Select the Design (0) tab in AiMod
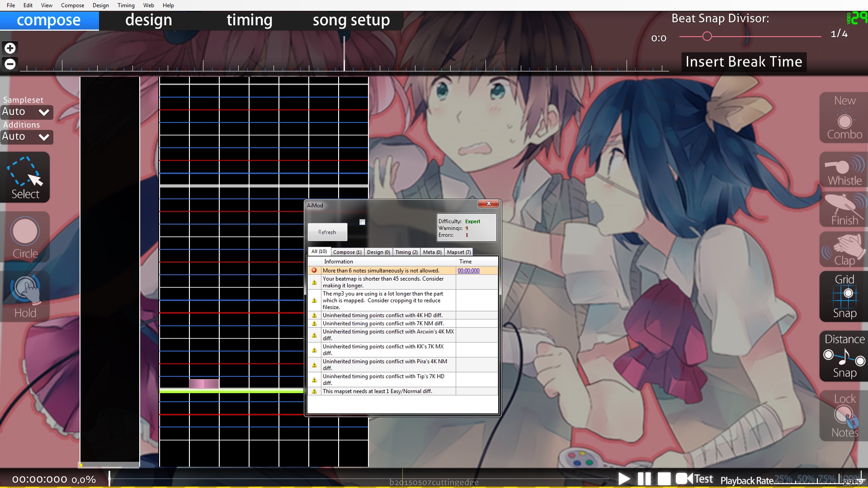Viewport: 868px width, 488px height. (x=378, y=252)
